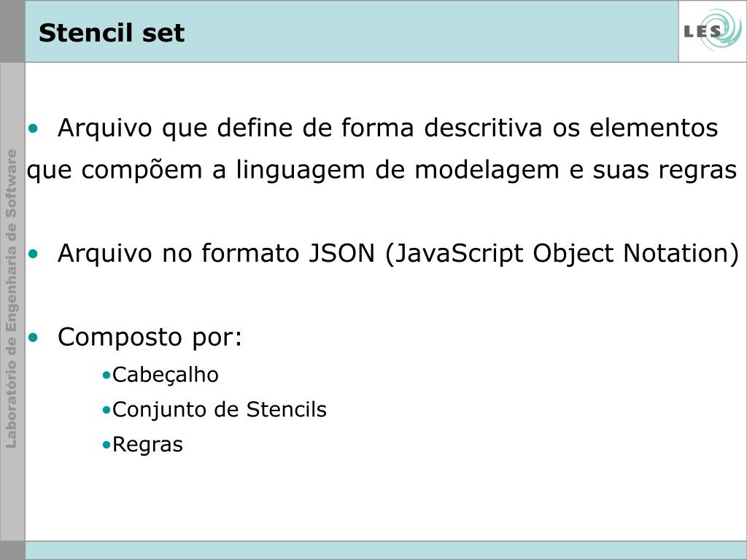This screenshot has width=747, height=560.
Task: Select the Stencil set slide title
Action: coord(112,33)
